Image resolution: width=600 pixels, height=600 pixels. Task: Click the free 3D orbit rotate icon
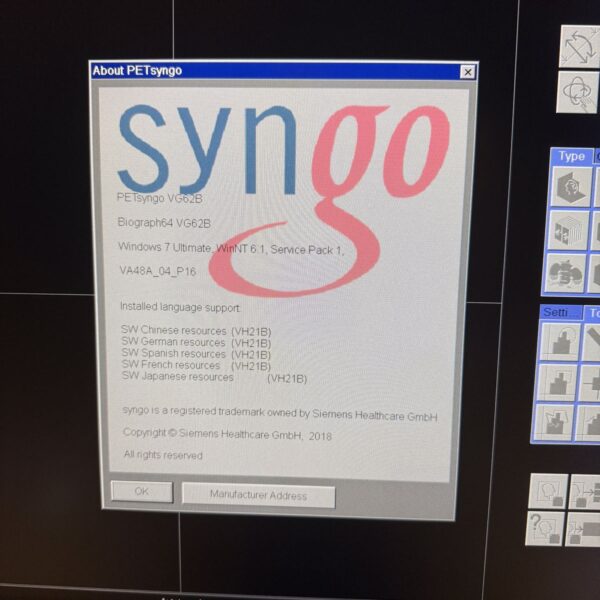coord(578,92)
